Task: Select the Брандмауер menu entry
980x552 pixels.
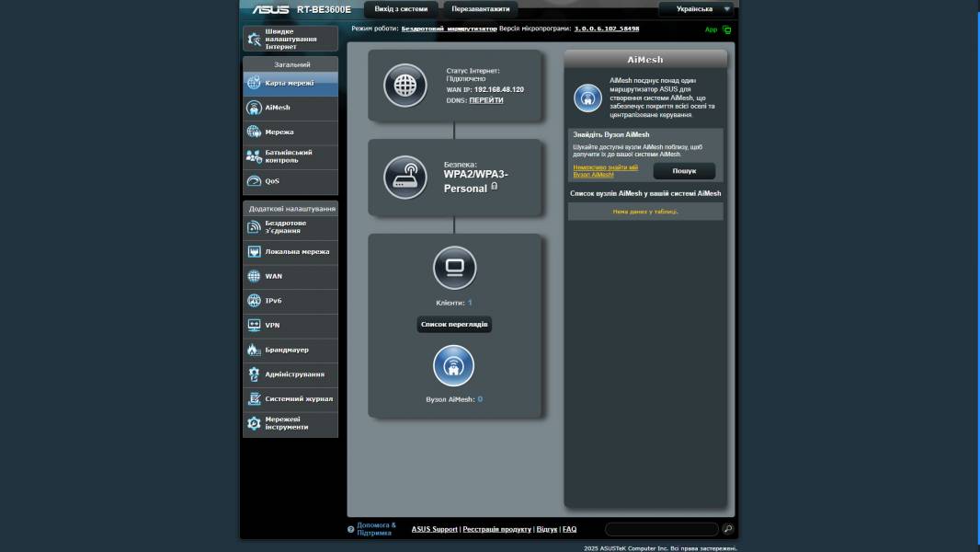Action: click(291, 351)
